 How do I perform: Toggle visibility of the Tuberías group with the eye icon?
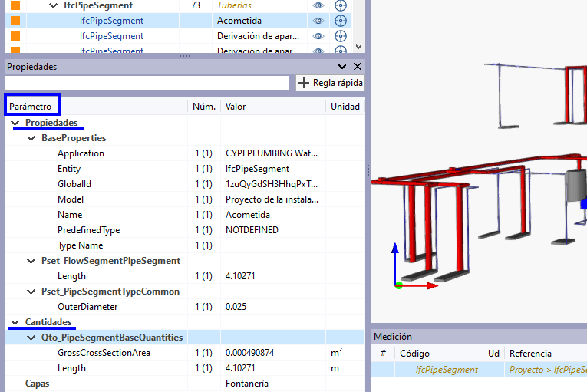point(318,5)
